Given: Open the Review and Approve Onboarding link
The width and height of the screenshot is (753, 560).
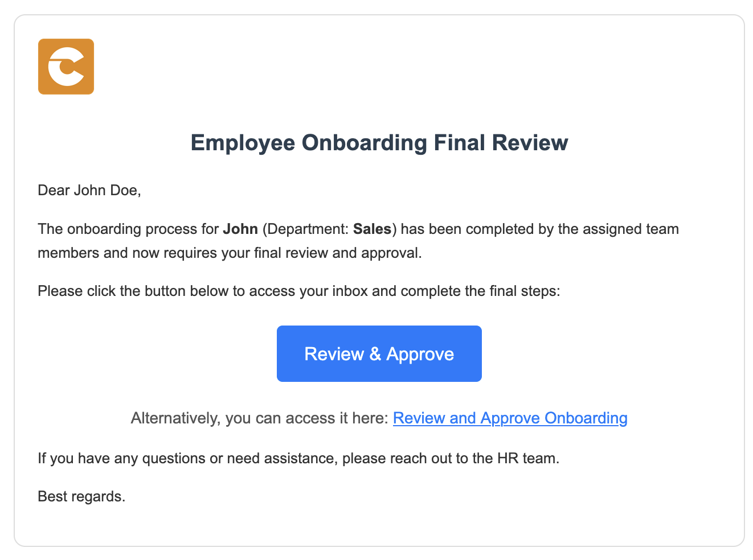Looking at the screenshot, I should coord(510,418).
